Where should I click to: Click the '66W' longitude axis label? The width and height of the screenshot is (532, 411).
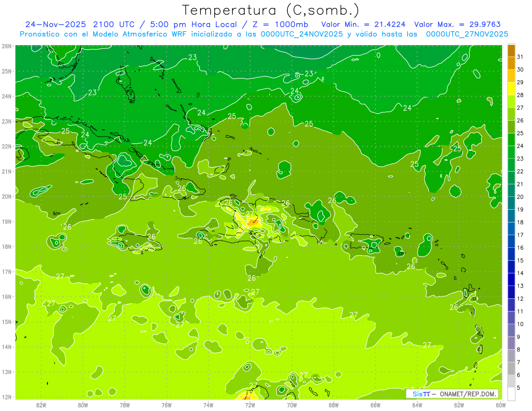tap(376, 405)
